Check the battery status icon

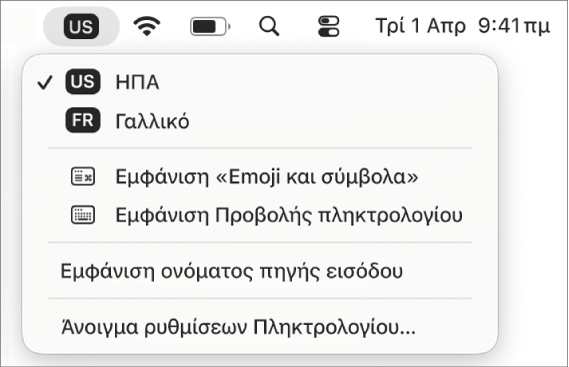pos(210,26)
